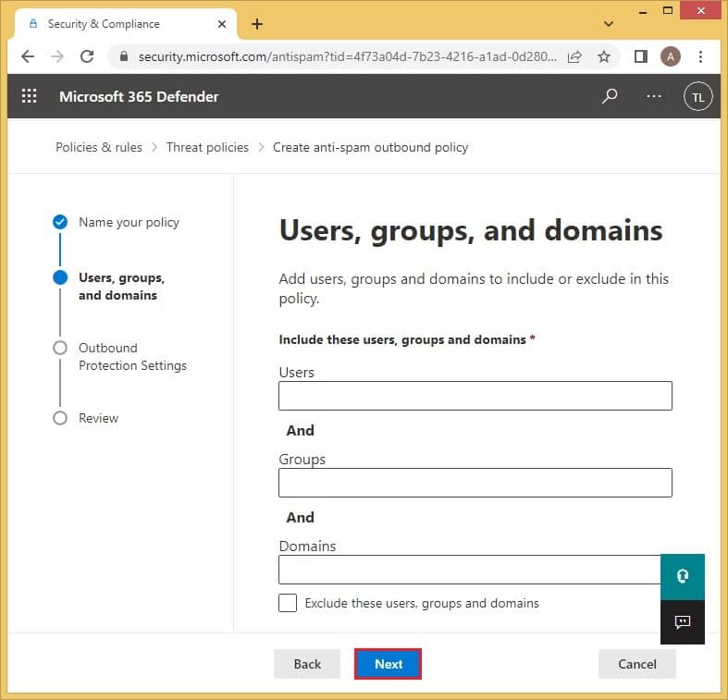Expand the tab search chevron in title bar
This screenshot has height=700, width=728.
[x=609, y=23]
